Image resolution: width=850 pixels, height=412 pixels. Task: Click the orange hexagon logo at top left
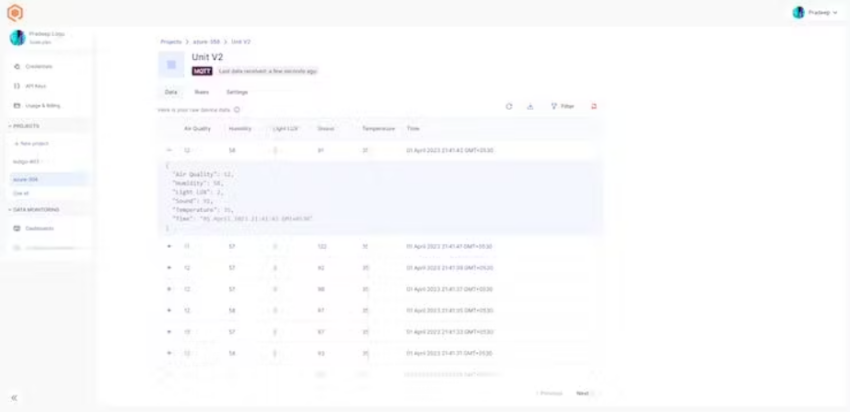point(15,13)
